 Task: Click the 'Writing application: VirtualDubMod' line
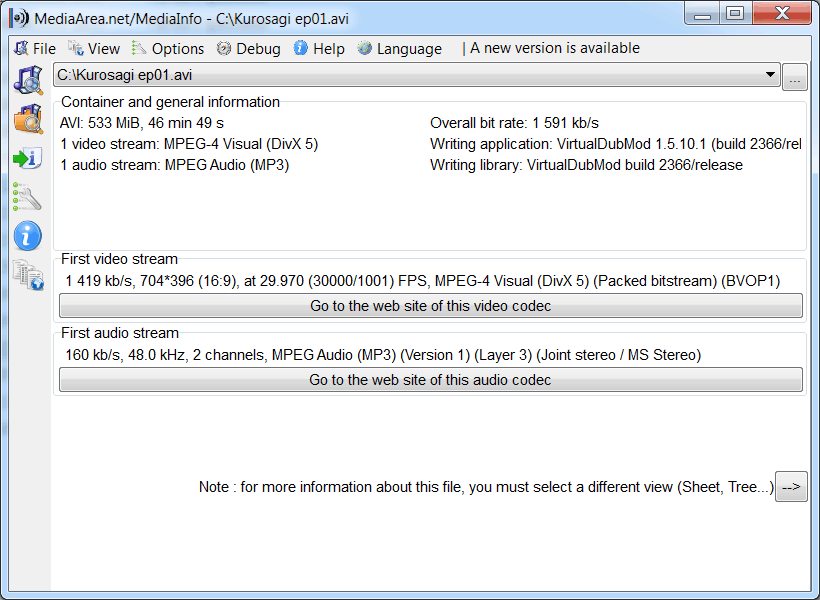tap(616, 144)
